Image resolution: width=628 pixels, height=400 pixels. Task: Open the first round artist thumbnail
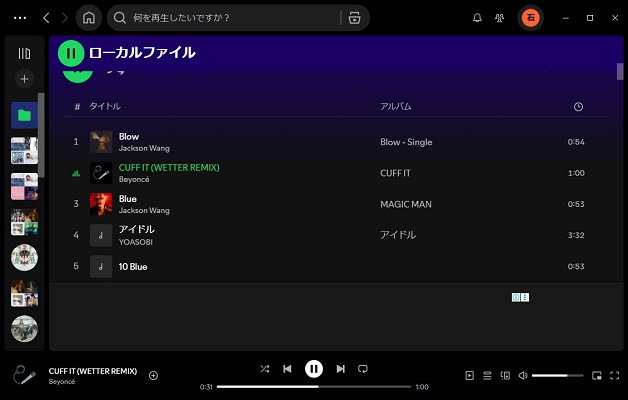(x=24, y=257)
